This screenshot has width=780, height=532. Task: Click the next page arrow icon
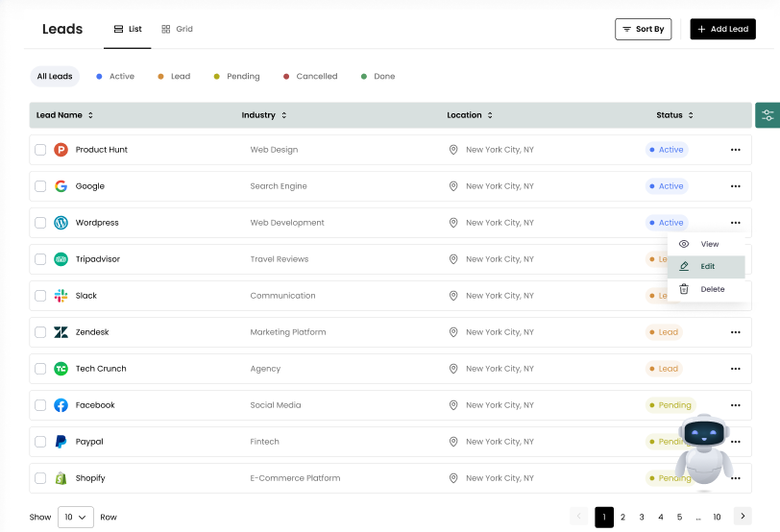click(742, 517)
